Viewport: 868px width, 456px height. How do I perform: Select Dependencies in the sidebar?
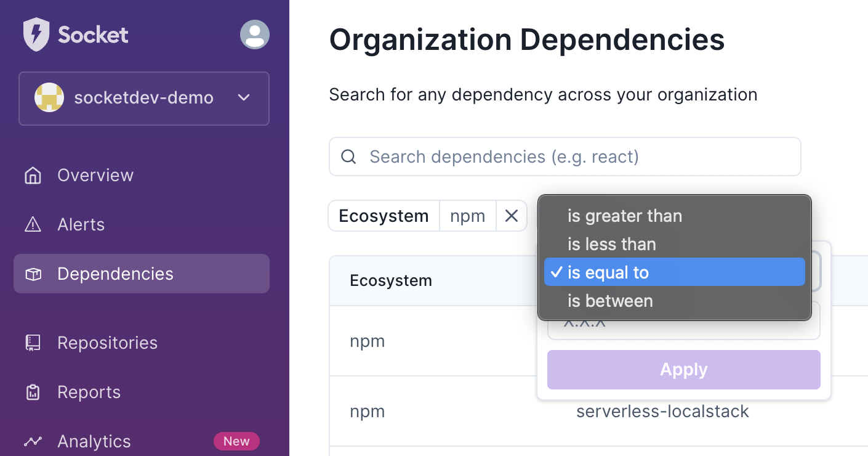[142, 274]
